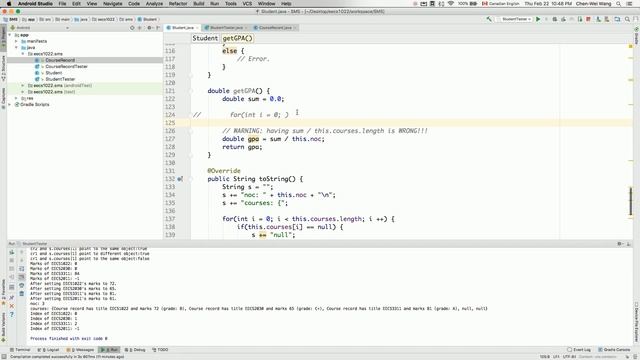Open the Build menu

[x=199, y=4]
